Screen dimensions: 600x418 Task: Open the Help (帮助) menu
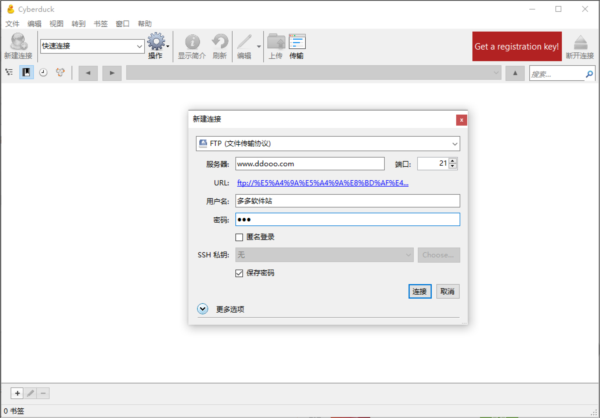[145, 24]
